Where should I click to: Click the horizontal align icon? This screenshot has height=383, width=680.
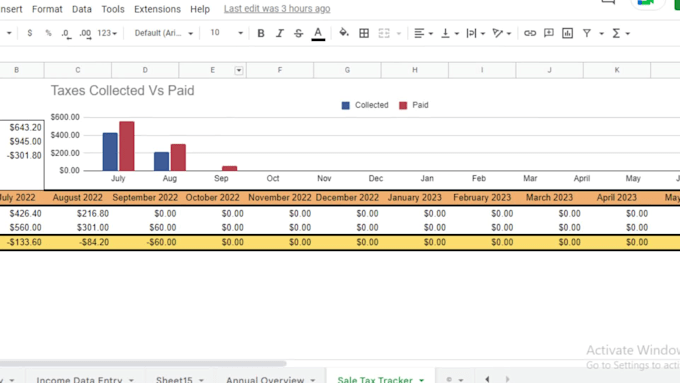tap(419, 33)
